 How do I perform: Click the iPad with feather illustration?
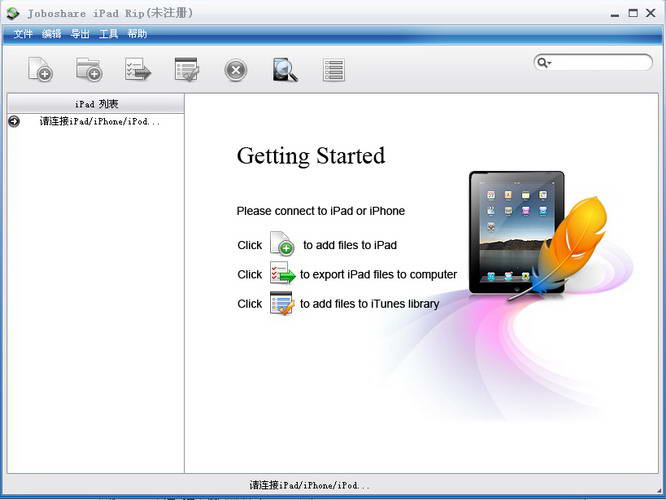(538, 236)
